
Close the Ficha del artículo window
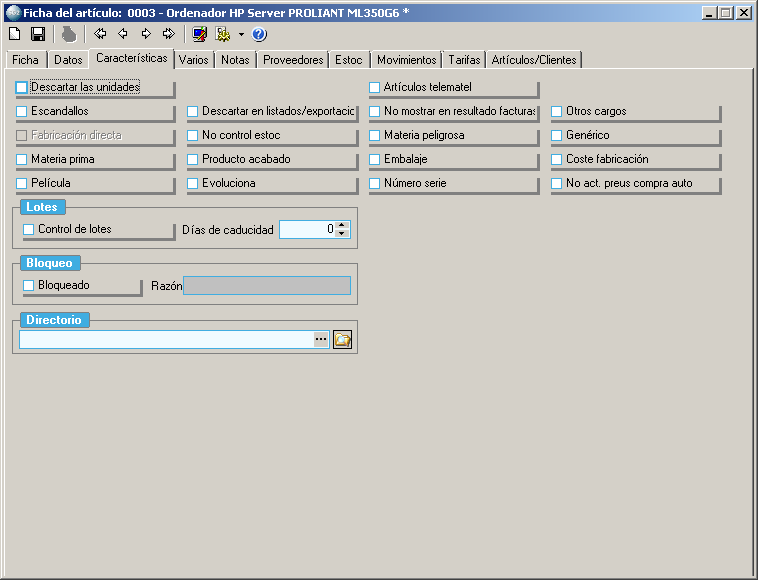click(x=743, y=13)
